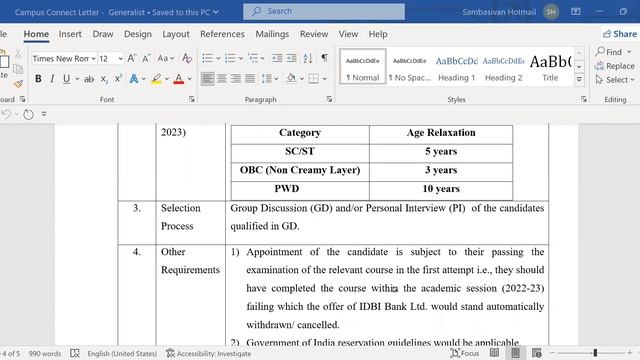Undo last action

coord(6,114)
